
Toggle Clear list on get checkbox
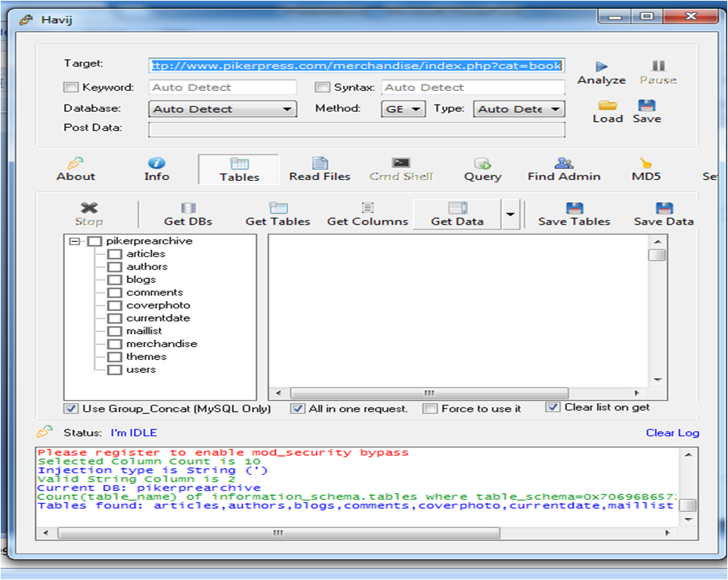tap(553, 408)
